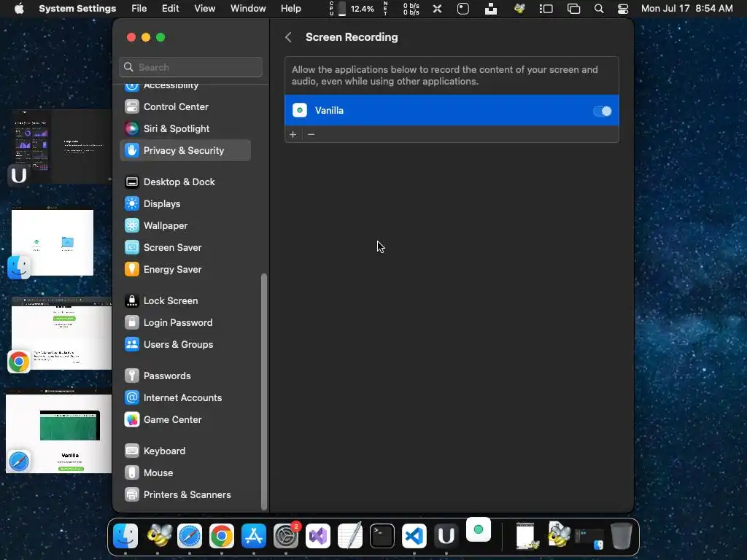
Task: Toggle Vanilla screen recording permission switch
Action: tap(602, 111)
